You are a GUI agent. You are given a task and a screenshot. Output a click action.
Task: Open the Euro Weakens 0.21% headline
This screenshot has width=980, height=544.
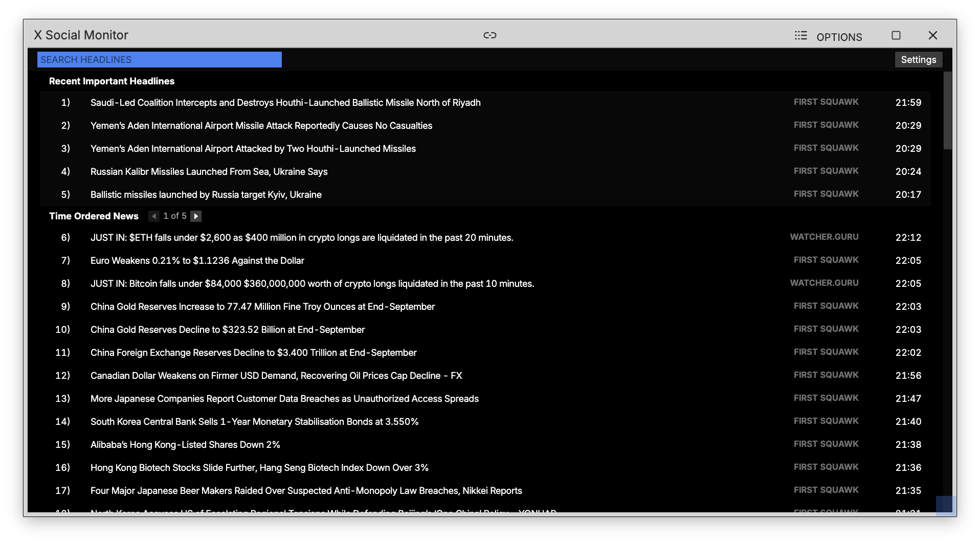coord(197,261)
